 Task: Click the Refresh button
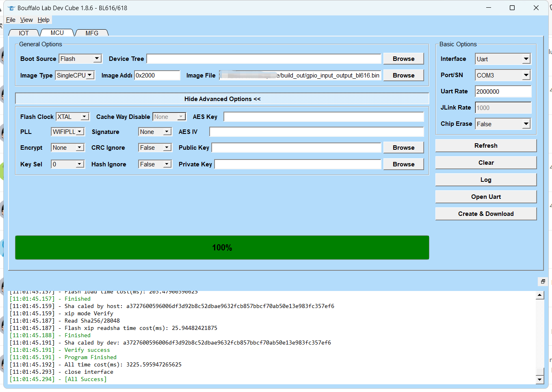(486, 146)
